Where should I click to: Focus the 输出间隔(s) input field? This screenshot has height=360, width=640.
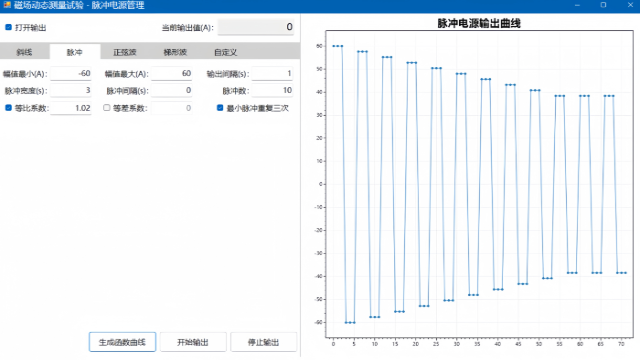pos(272,73)
